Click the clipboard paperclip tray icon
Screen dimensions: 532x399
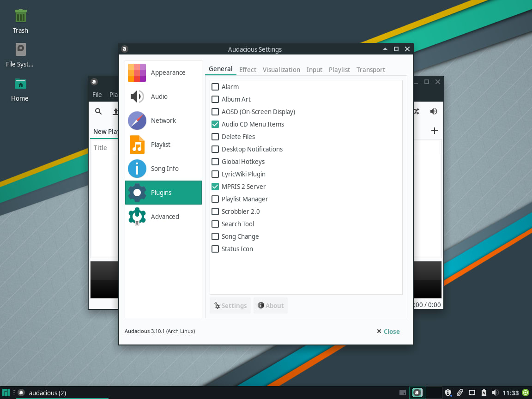click(460, 393)
